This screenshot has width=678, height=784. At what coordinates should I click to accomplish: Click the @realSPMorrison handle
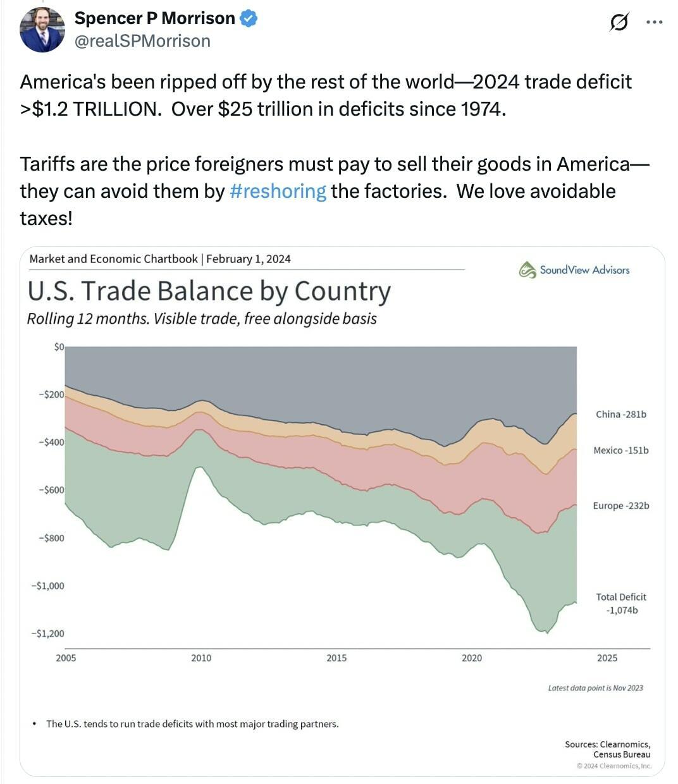click(x=142, y=41)
